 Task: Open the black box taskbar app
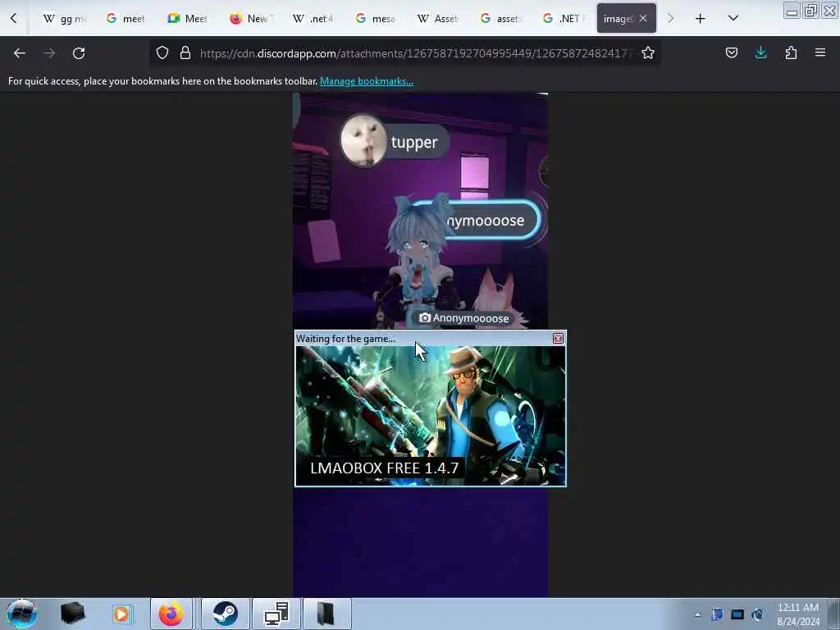pyautogui.click(x=72, y=614)
